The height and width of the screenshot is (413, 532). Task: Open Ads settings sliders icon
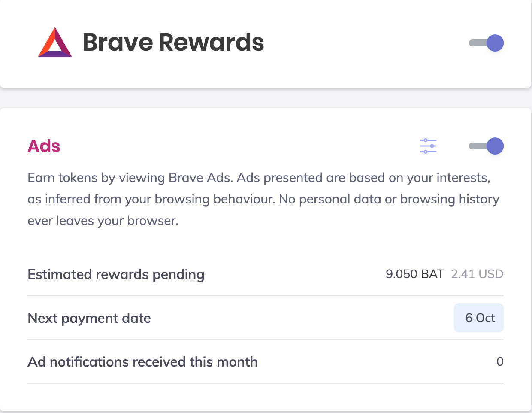pyautogui.click(x=428, y=146)
